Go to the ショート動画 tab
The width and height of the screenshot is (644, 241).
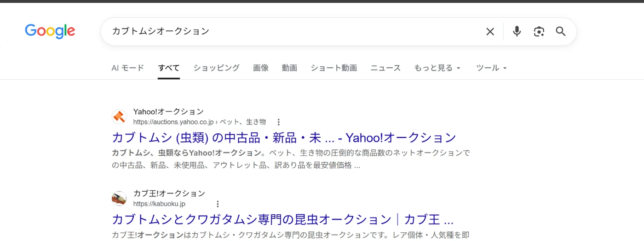click(x=333, y=68)
